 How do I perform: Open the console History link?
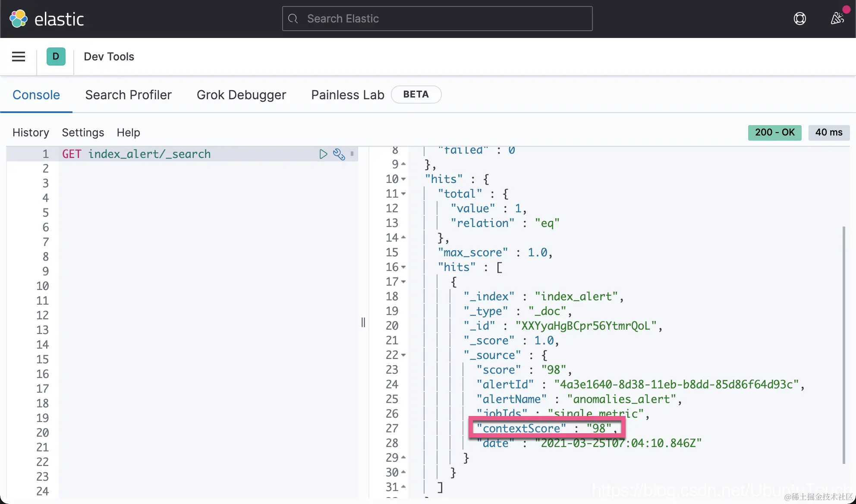[31, 132]
